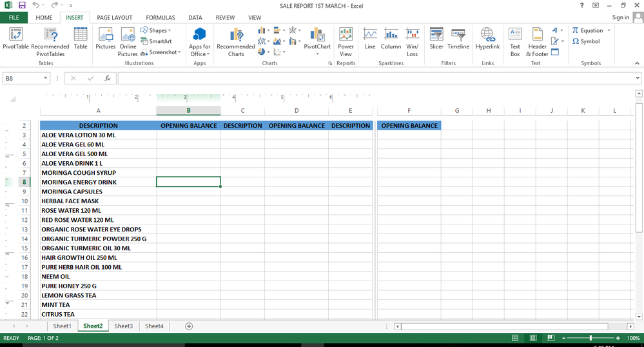Insert a Symbol
The height and width of the screenshot is (347, 644).
pyautogui.click(x=586, y=41)
